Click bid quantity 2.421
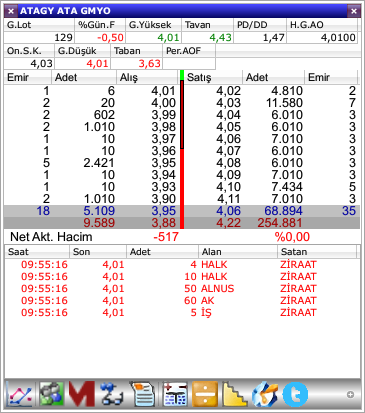The width and height of the screenshot is (365, 413). (x=99, y=163)
